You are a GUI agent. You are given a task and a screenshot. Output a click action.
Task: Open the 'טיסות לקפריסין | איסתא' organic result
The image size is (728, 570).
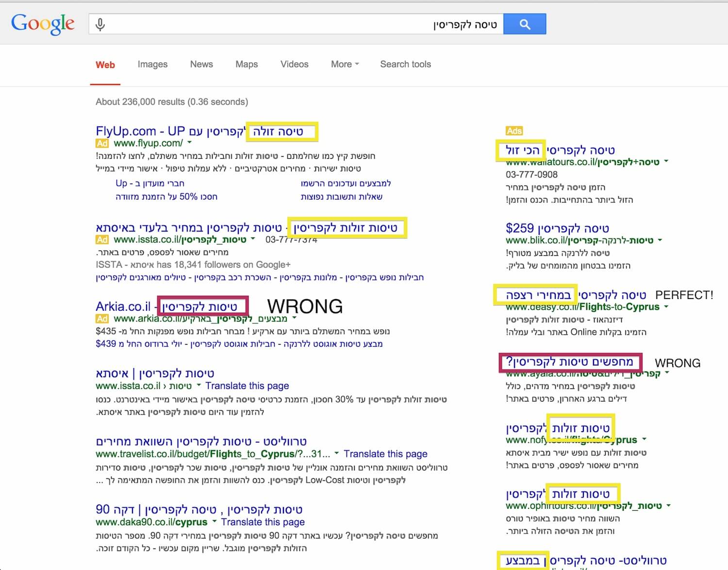point(155,373)
